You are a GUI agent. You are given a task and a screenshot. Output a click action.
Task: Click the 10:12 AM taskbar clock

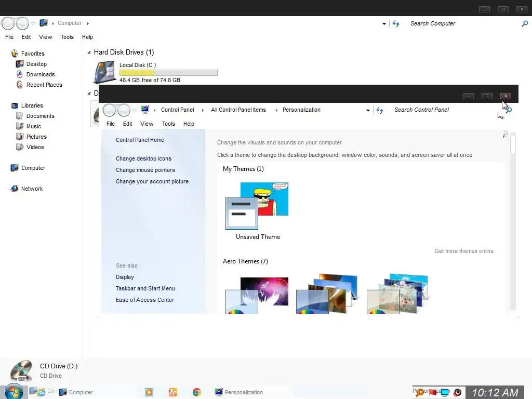click(x=495, y=393)
